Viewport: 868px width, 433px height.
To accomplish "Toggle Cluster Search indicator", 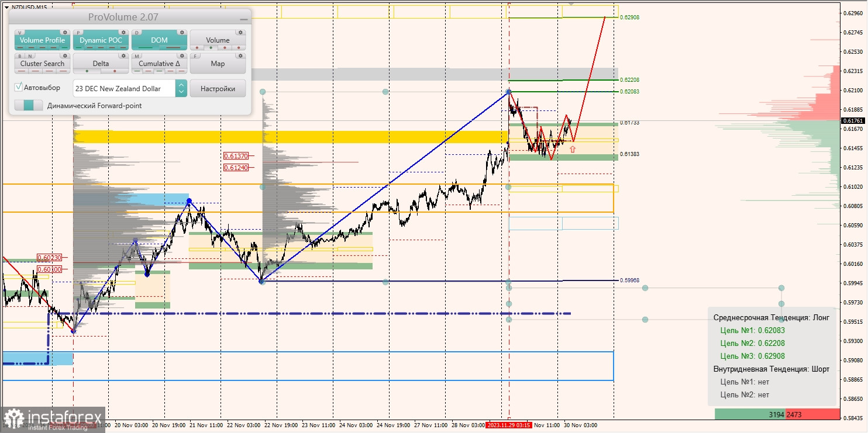I will coord(42,63).
